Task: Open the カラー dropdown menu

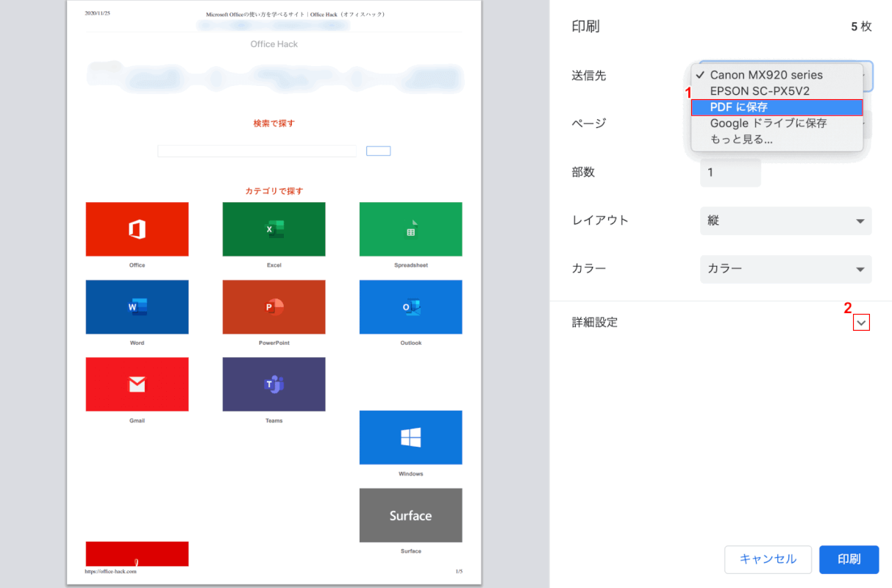Action: click(x=785, y=269)
